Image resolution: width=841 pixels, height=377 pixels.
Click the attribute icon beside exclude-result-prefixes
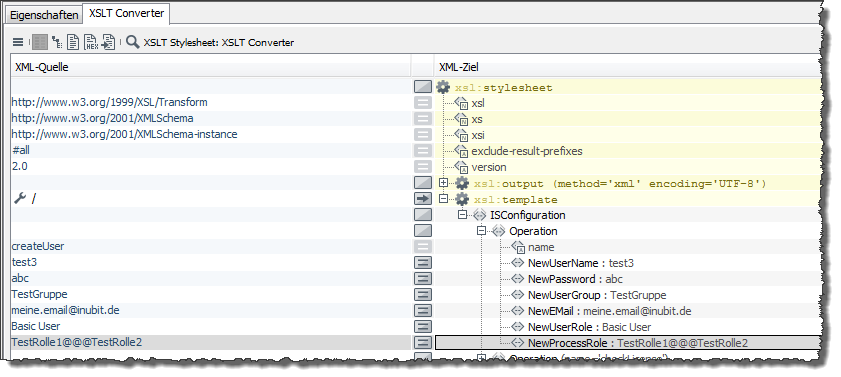[x=461, y=151]
